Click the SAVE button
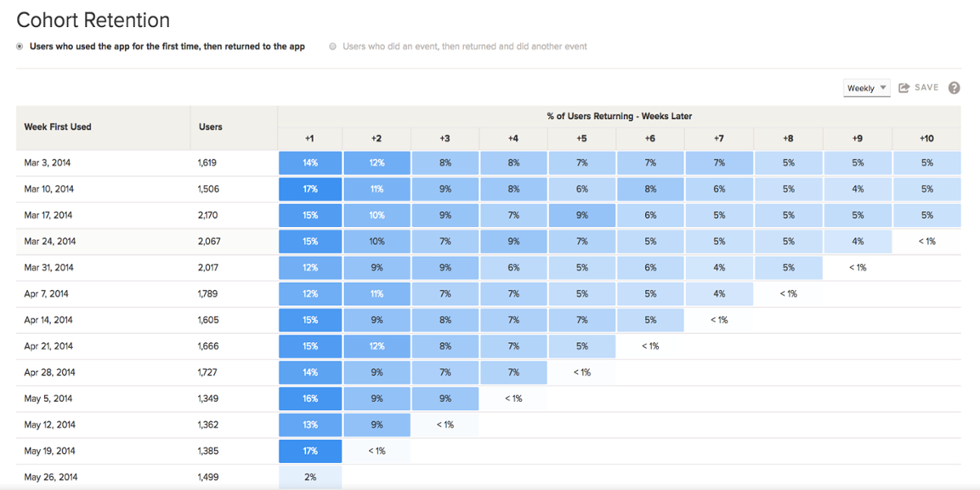The image size is (980, 490). [926, 87]
